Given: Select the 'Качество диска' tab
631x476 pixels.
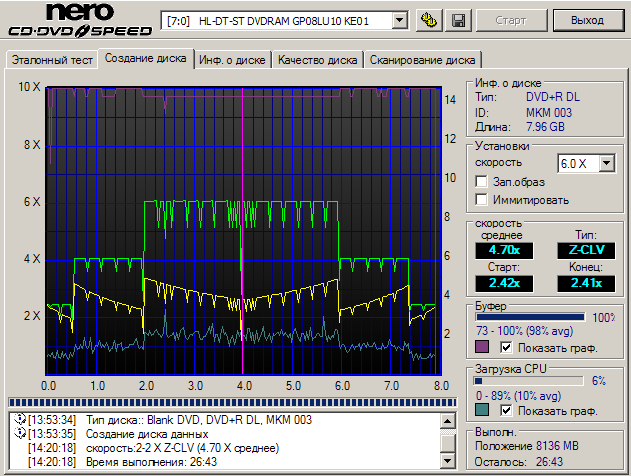Looking at the screenshot, I should [x=318, y=60].
